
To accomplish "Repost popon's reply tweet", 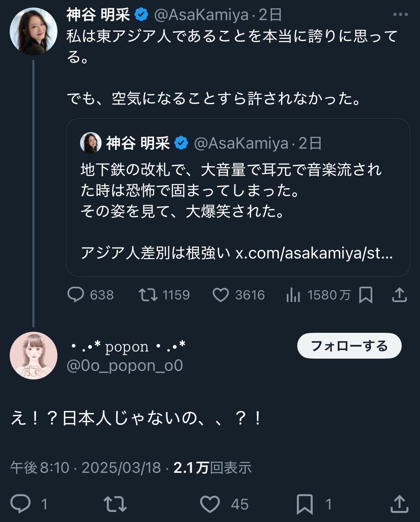I will tap(115, 503).
